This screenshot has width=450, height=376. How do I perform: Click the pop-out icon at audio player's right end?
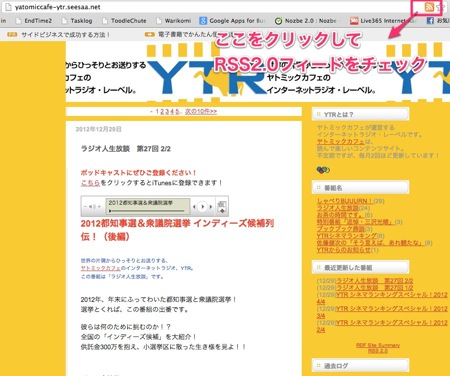point(222,207)
